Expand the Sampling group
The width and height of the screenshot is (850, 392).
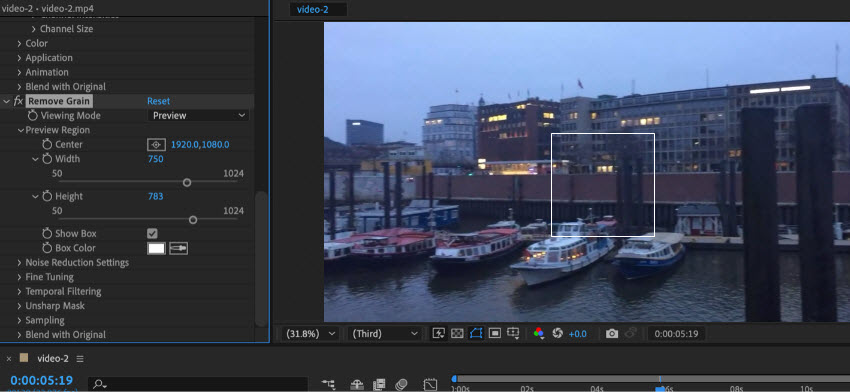20,320
